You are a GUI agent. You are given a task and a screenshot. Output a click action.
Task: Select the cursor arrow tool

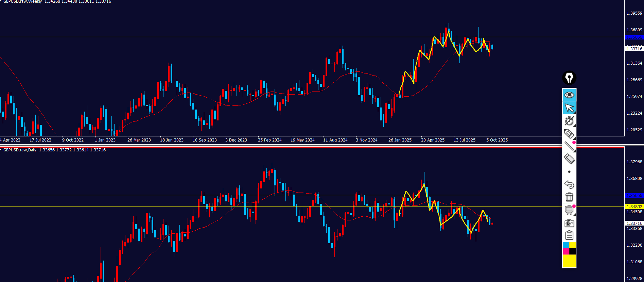tap(569, 108)
